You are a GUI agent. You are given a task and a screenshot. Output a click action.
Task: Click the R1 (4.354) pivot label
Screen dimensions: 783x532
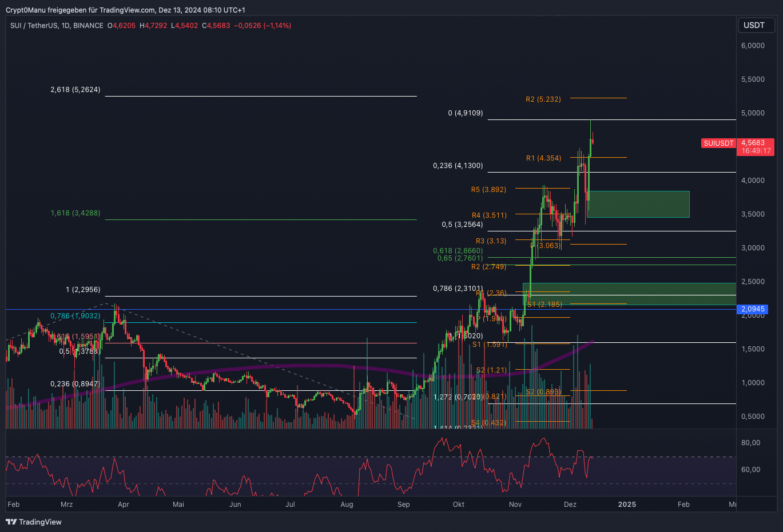pos(543,158)
